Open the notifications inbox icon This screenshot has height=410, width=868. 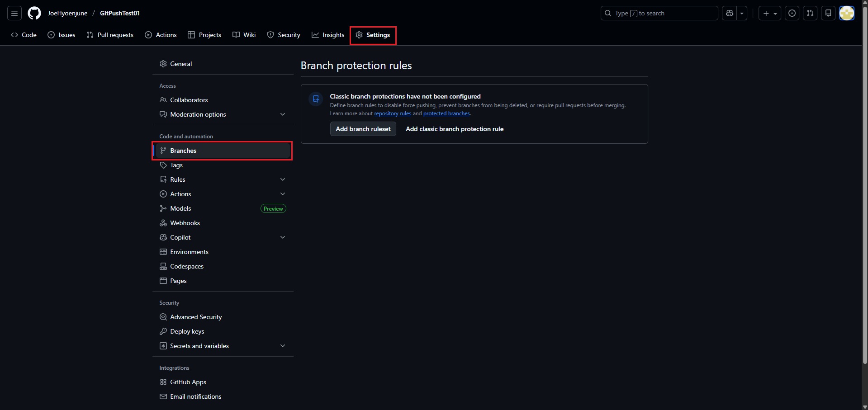828,14
